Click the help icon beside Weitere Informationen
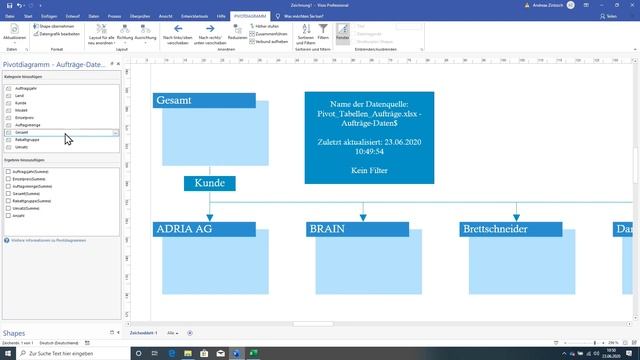Viewport: 640px width, 360px height. click(7, 240)
